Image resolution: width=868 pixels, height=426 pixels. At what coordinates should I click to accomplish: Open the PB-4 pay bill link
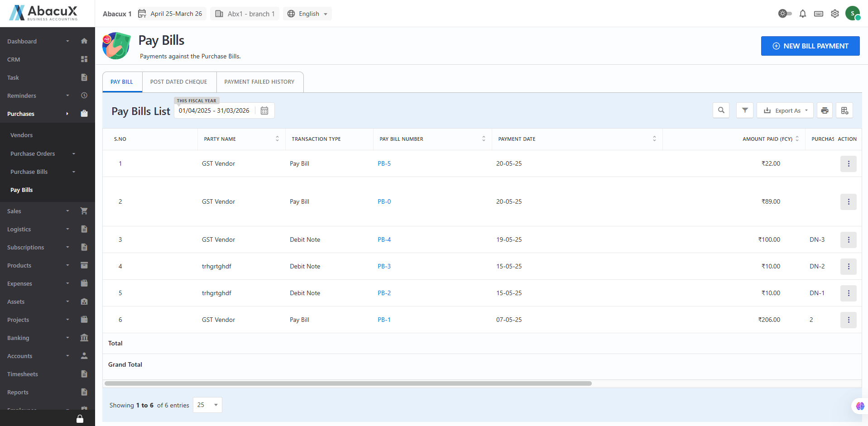pyautogui.click(x=384, y=239)
